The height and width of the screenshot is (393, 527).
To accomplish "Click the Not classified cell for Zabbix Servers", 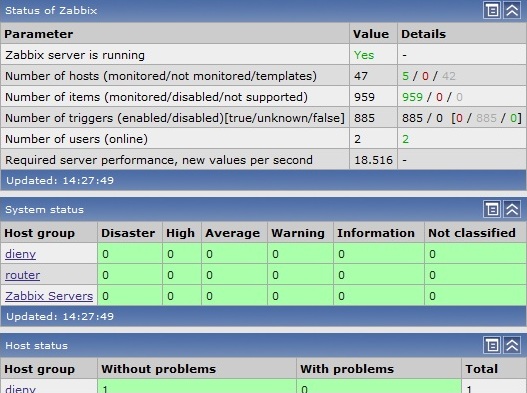I will click(x=476, y=296).
